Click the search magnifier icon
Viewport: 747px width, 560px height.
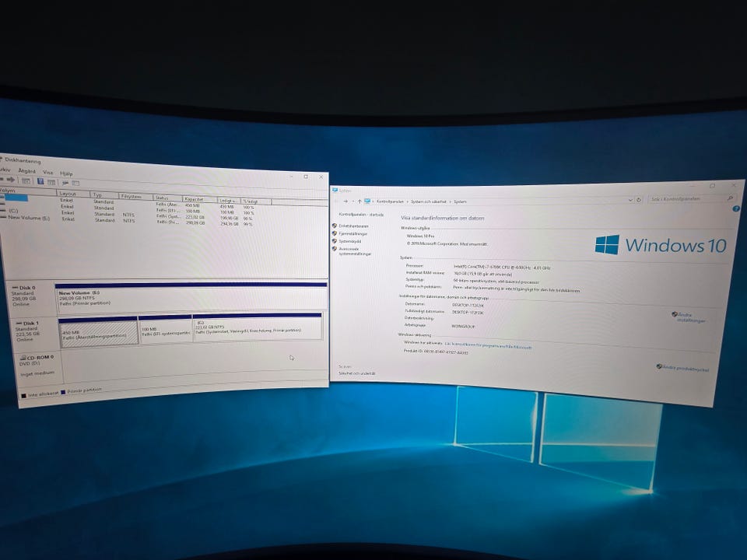tap(730, 198)
